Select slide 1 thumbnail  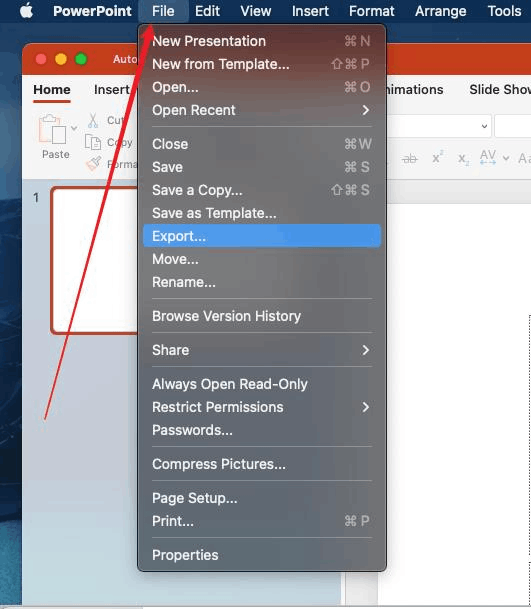click(95, 260)
